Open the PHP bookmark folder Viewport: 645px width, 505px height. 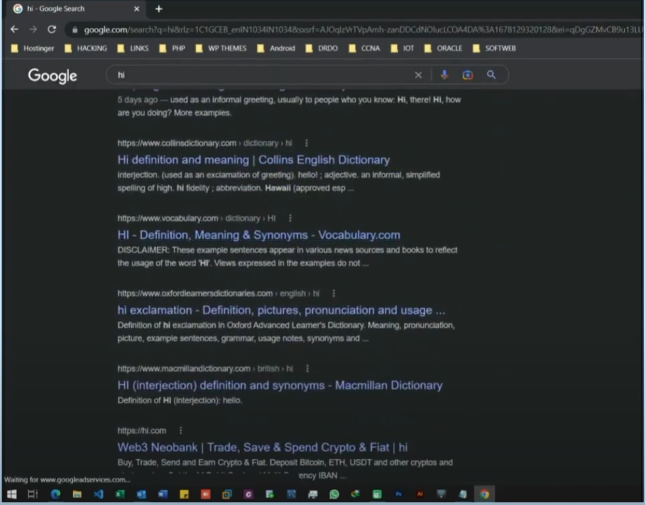173,49
